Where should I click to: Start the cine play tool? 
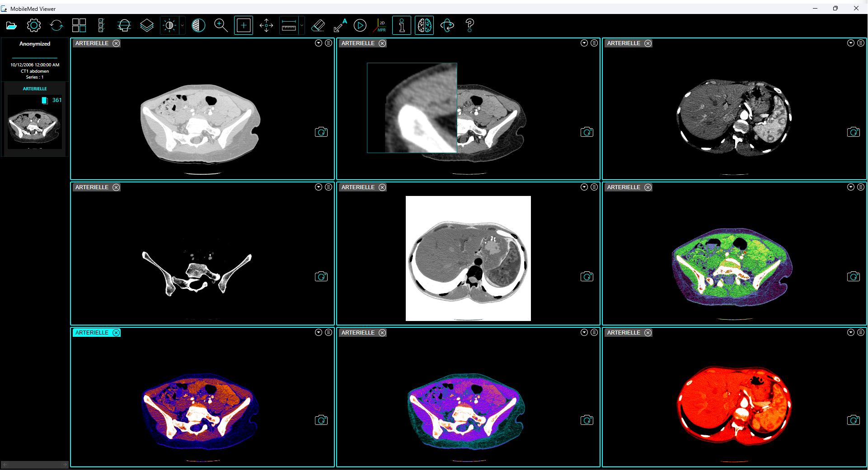point(360,25)
